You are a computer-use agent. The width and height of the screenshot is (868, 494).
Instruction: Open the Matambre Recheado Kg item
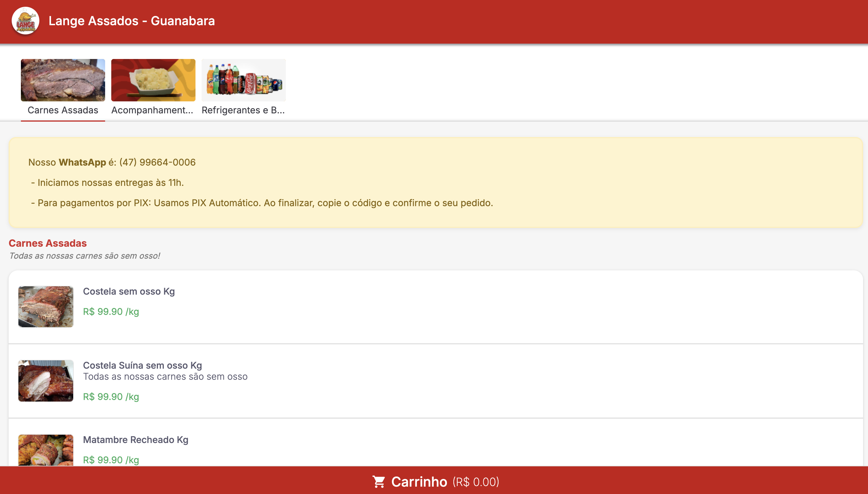pyautogui.click(x=136, y=440)
